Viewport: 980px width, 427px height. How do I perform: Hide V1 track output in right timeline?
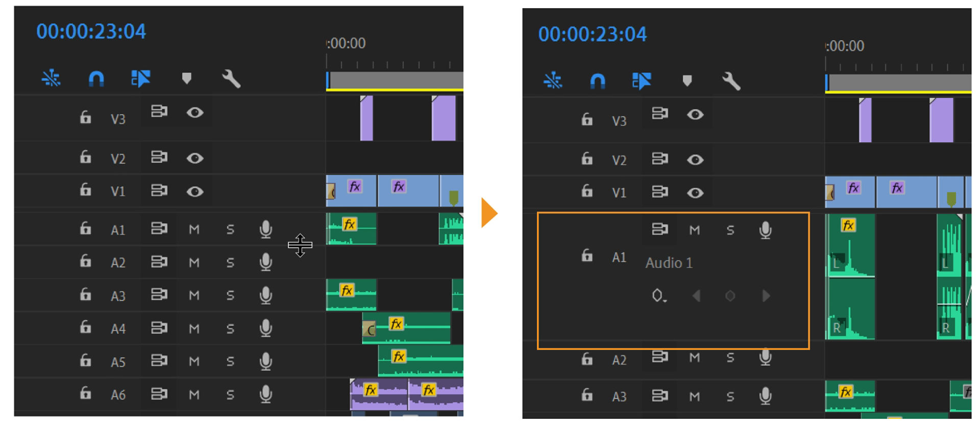click(x=695, y=193)
